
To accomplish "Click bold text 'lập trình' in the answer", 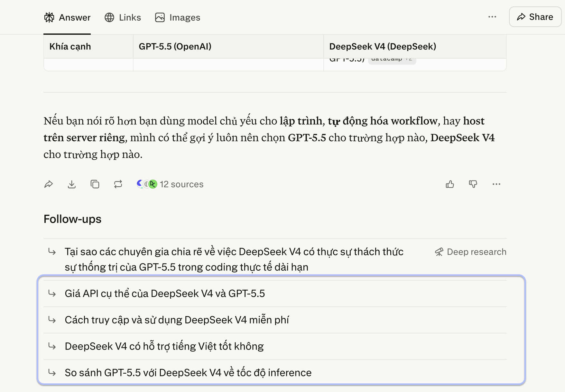I will [301, 121].
